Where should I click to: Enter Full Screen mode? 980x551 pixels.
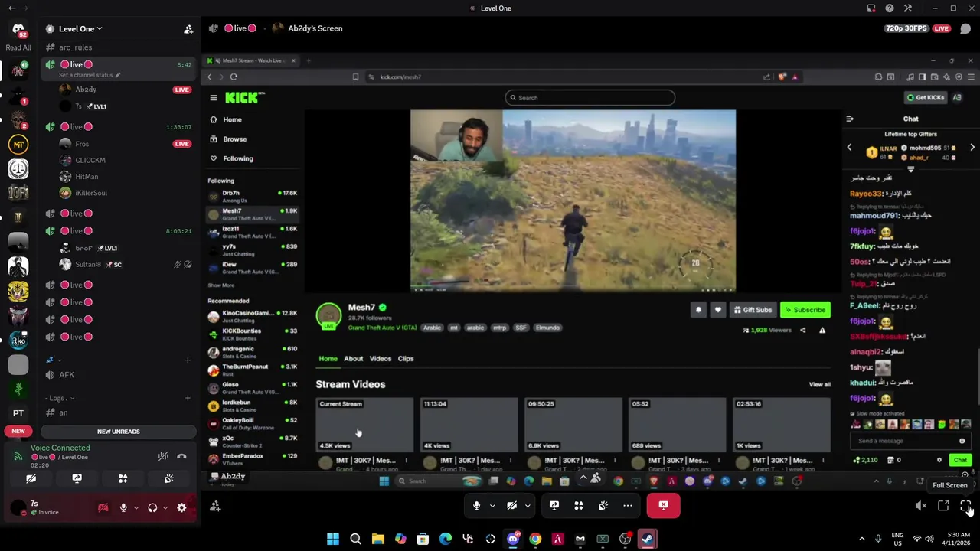[965, 506]
